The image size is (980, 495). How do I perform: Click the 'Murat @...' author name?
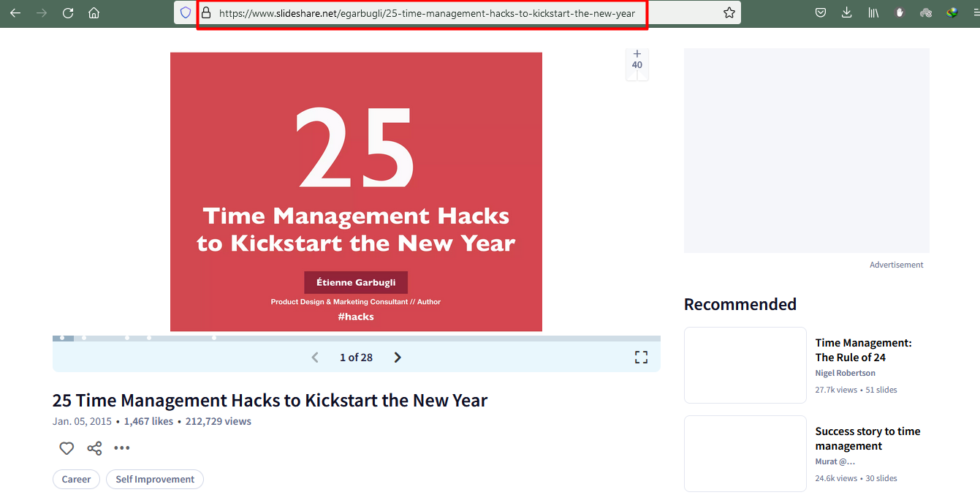tap(835, 461)
